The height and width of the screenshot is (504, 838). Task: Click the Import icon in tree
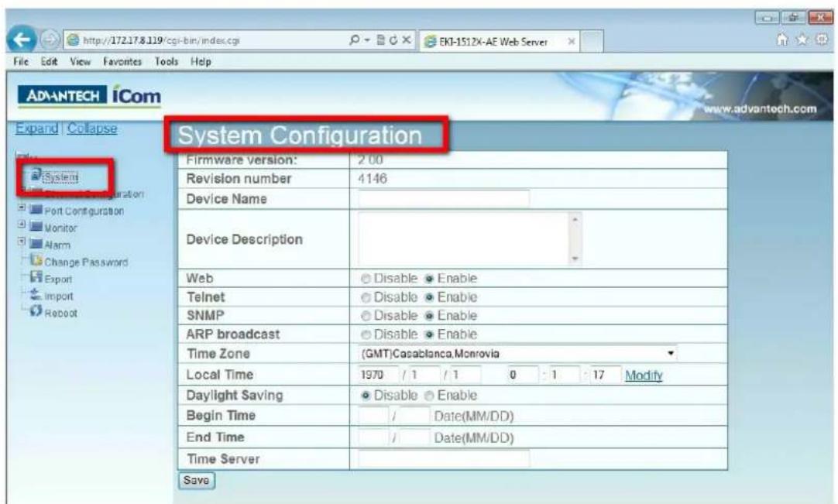tap(36, 294)
